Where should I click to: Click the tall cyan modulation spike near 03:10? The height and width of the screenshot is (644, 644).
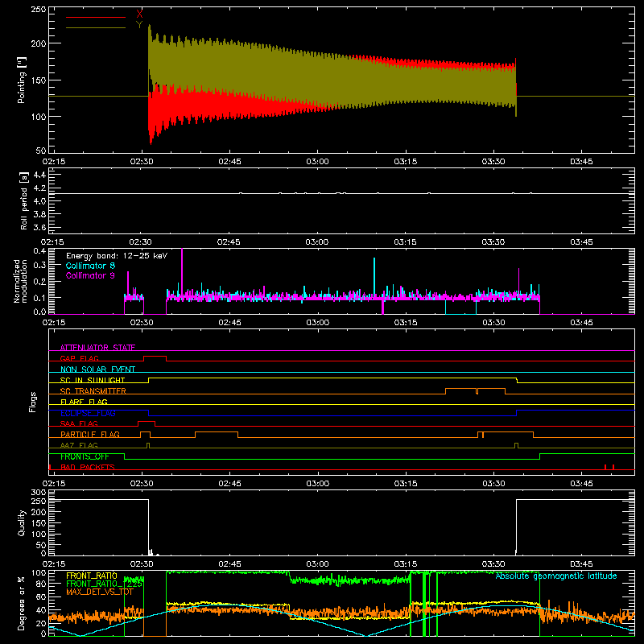[374, 276]
